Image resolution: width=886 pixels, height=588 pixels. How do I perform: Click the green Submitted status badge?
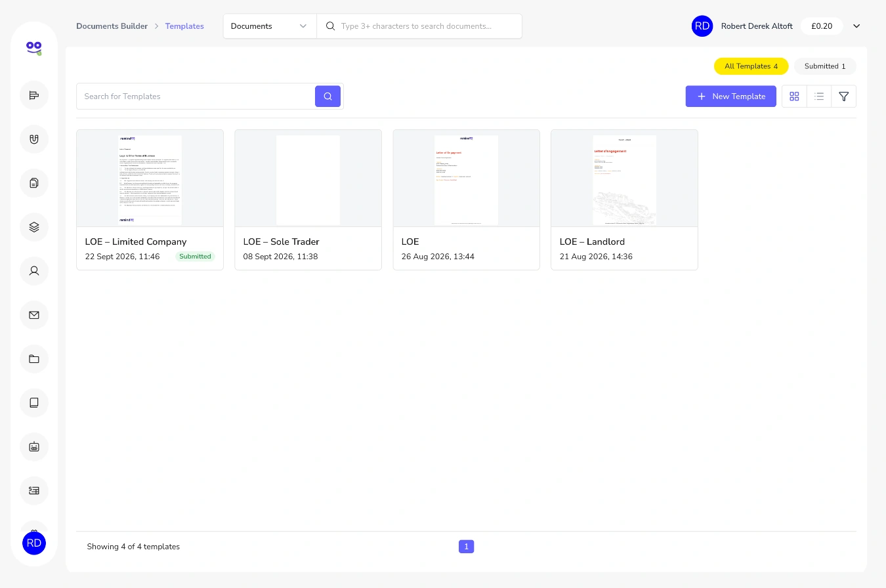point(196,257)
